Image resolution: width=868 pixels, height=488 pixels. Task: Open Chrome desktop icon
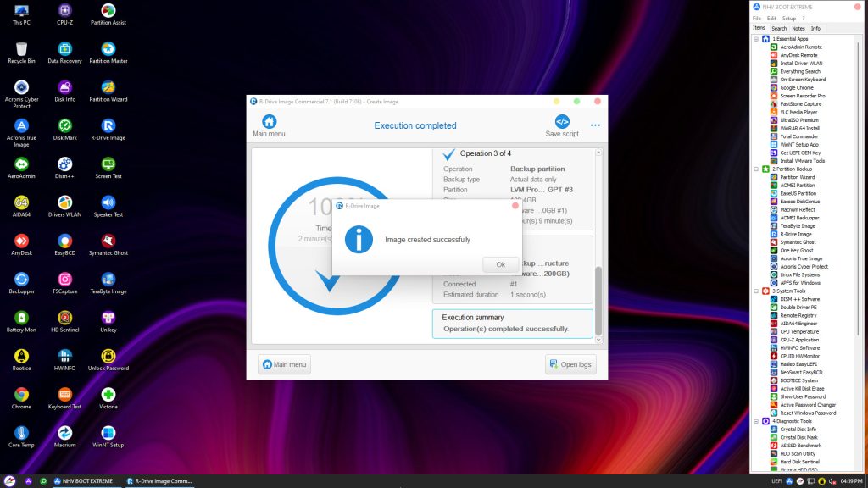21,398
